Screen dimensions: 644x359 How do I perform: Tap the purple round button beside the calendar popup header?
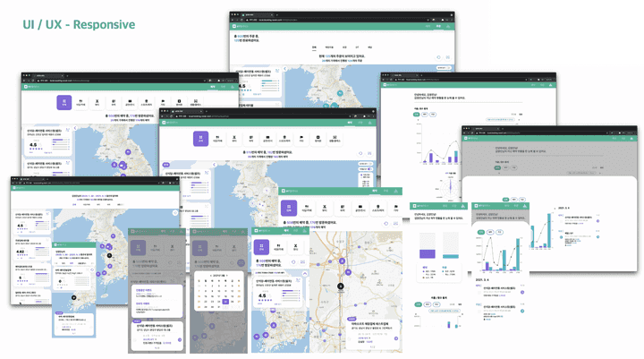pyautogui.click(x=241, y=262)
